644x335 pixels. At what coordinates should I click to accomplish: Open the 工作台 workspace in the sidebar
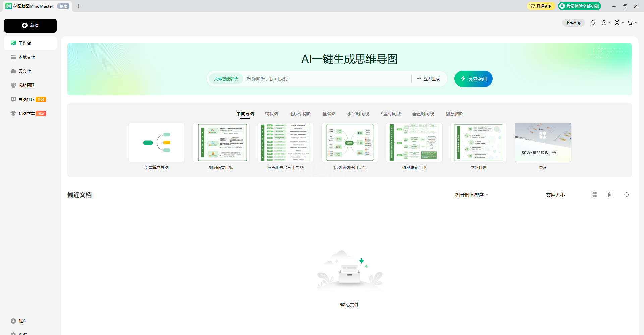pyautogui.click(x=30, y=43)
